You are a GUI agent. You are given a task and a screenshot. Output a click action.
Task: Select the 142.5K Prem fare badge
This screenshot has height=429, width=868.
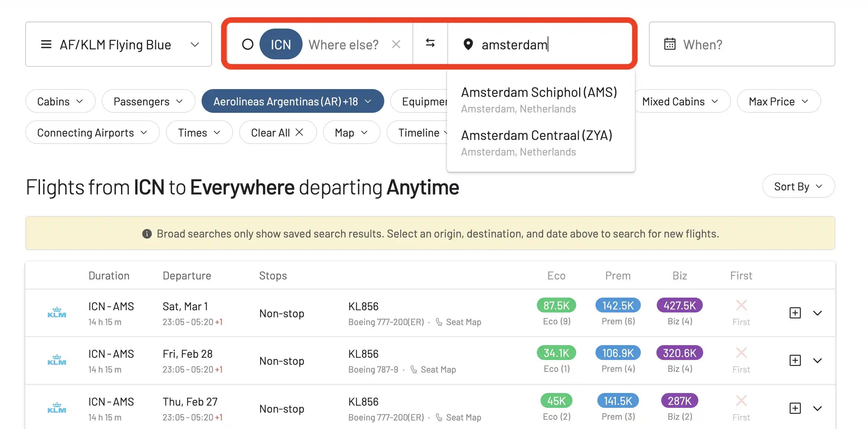tap(618, 305)
